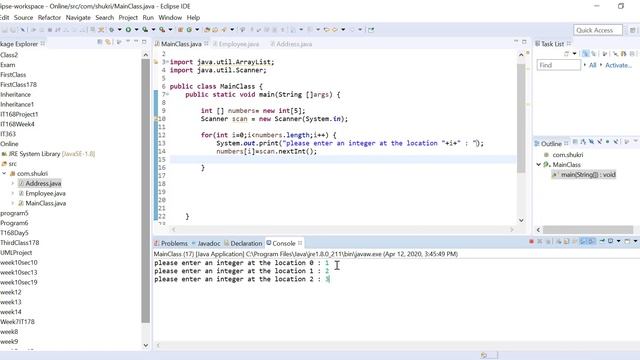This screenshot has height=360, width=640.
Task: Expand the Address.java tree node
Action: [13, 183]
